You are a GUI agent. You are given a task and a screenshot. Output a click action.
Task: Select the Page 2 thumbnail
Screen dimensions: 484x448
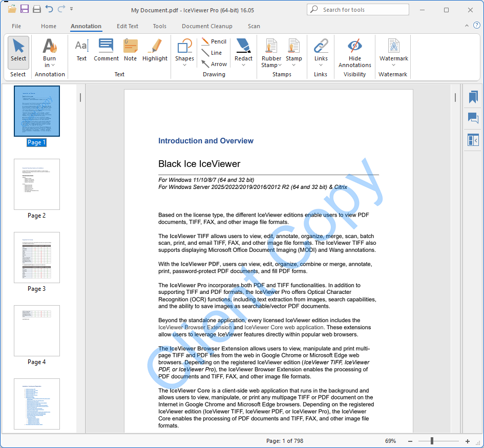(x=37, y=184)
